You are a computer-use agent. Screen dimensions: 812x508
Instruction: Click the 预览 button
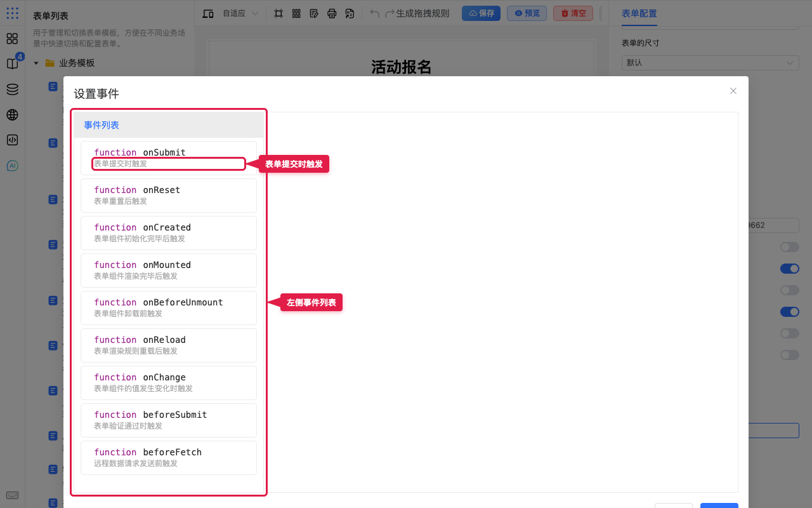click(x=527, y=13)
